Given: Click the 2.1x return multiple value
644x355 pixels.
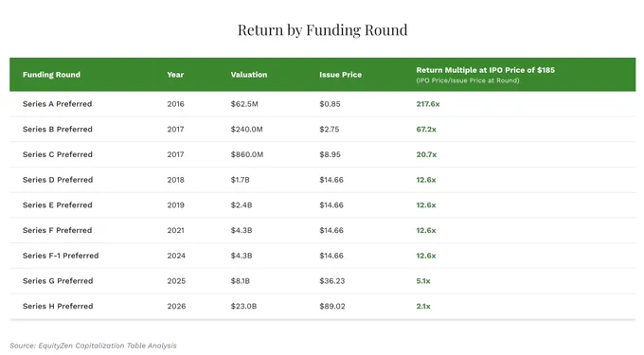Looking at the screenshot, I should pyautogui.click(x=423, y=306).
